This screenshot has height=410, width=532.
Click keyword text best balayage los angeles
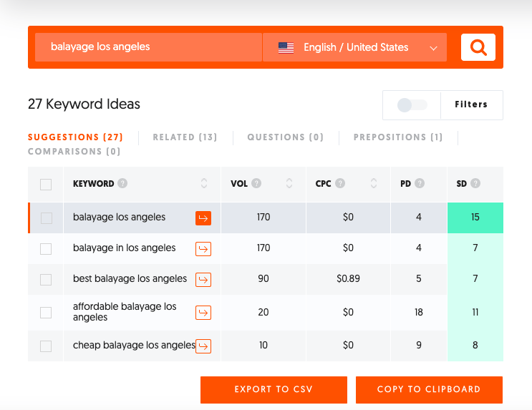pyautogui.click(x=130, y=279)
